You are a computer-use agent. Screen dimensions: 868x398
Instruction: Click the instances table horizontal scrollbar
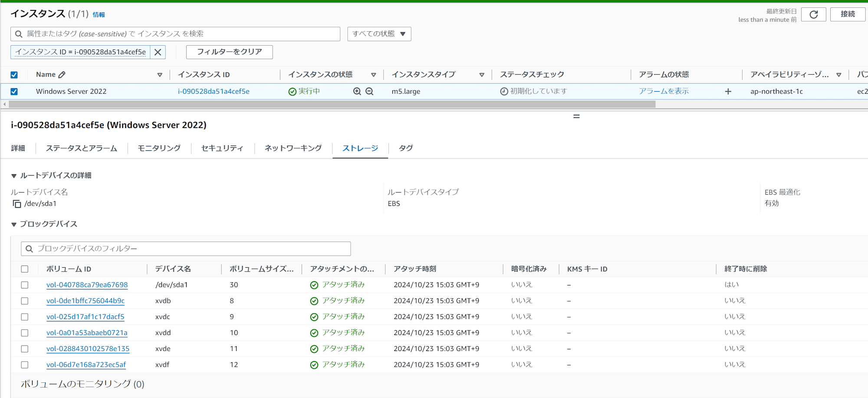tap(332, 104)
